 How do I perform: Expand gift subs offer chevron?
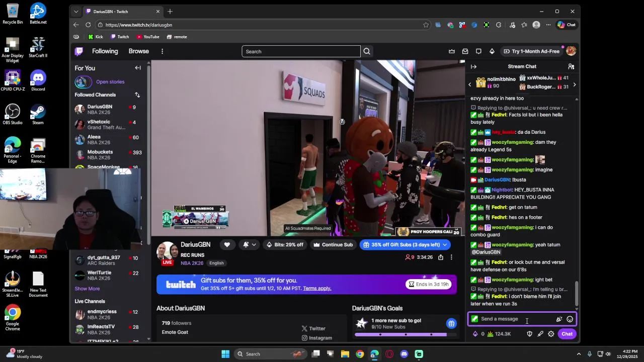(x=444, y=245)
